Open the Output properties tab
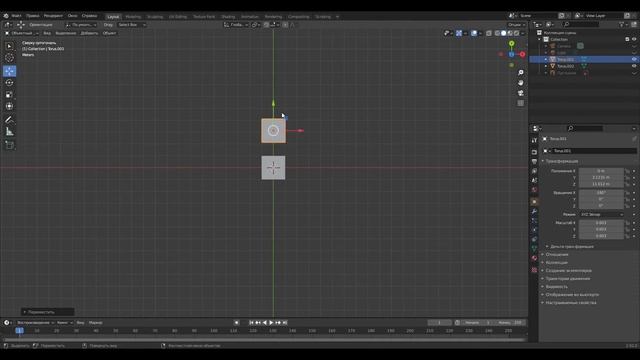The height and width of the screenshot is (360, 640). click(534, 162)
